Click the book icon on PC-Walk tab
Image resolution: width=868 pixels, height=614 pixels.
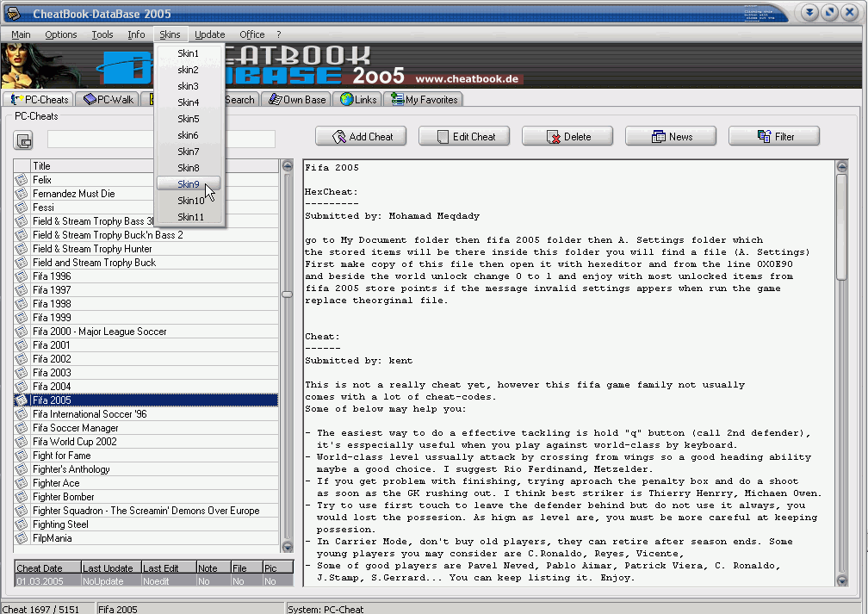pyautogui.click(x=89, y=100)
